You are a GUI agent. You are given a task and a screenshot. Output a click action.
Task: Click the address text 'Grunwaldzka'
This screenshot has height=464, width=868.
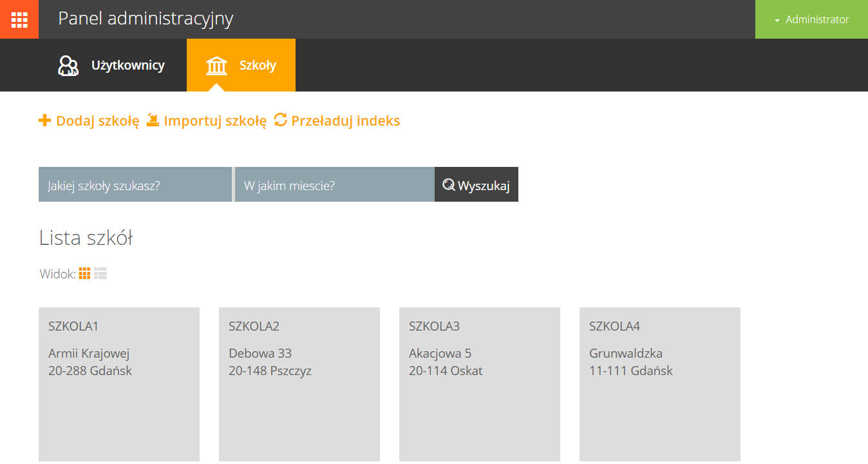[x=626, y=353]
